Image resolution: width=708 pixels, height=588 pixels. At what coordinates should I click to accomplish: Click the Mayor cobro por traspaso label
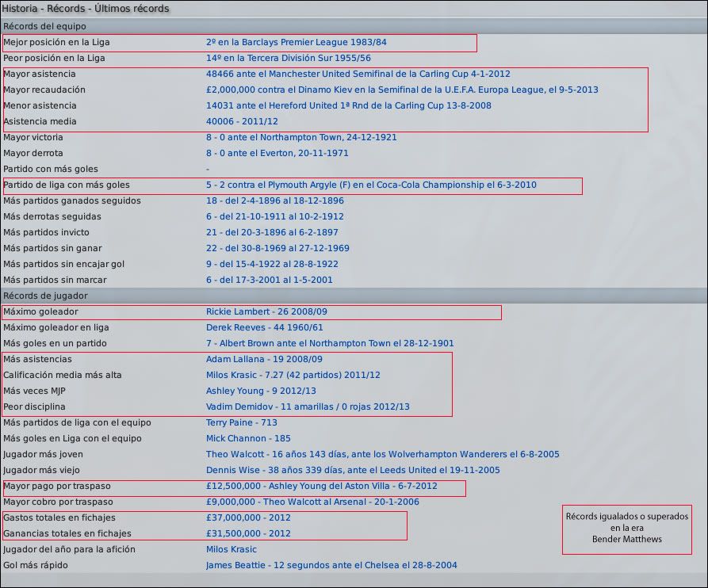coord(58,502)
